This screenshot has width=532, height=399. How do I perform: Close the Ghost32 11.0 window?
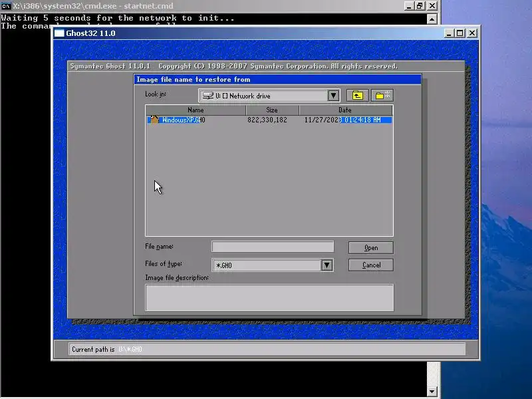click(x=472, y=33)
